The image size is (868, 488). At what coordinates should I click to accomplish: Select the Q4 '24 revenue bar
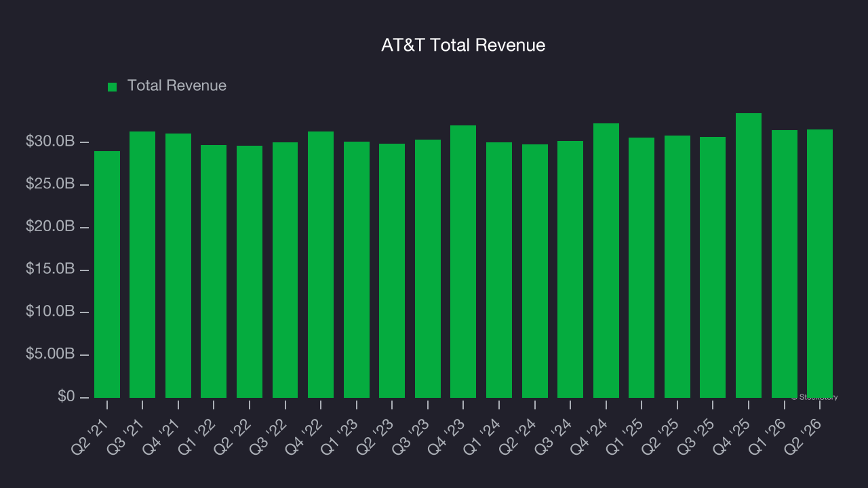(606, 260)
